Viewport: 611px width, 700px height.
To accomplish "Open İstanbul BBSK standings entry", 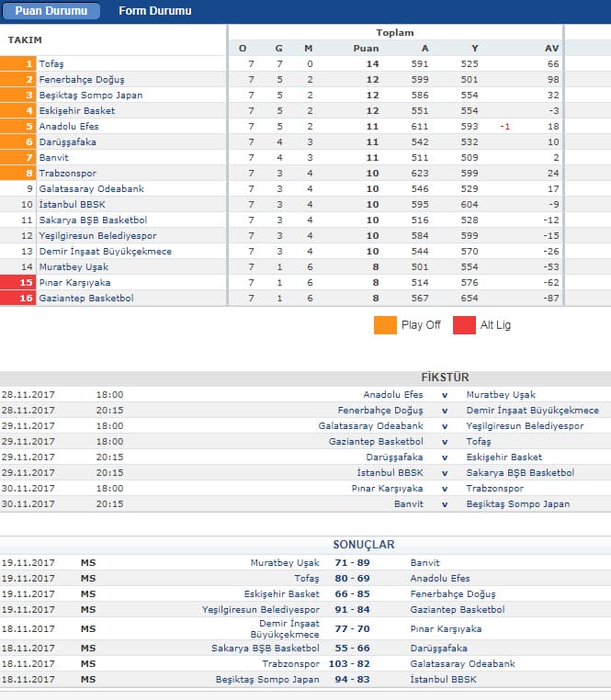I will click(x=73, y=205).
